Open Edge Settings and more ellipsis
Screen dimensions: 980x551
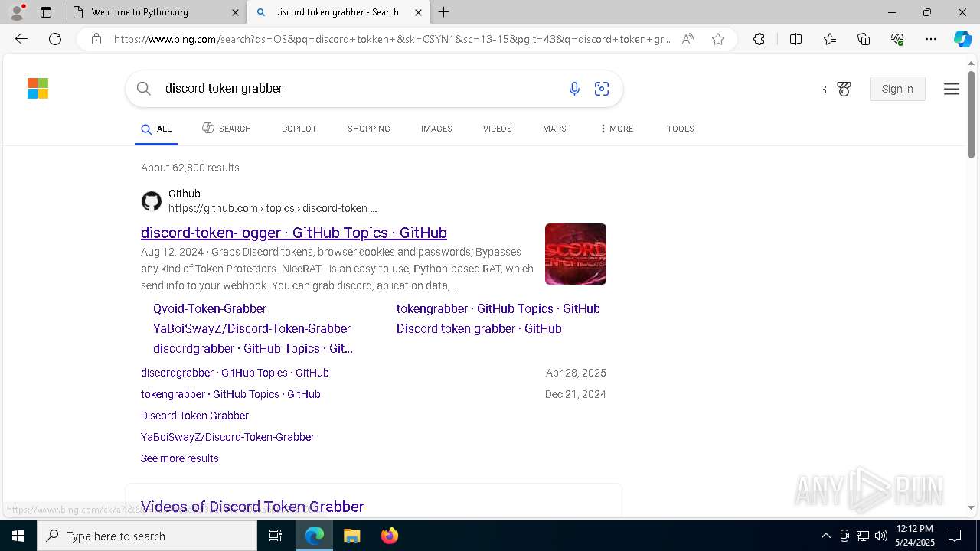(x=931, y=39)
